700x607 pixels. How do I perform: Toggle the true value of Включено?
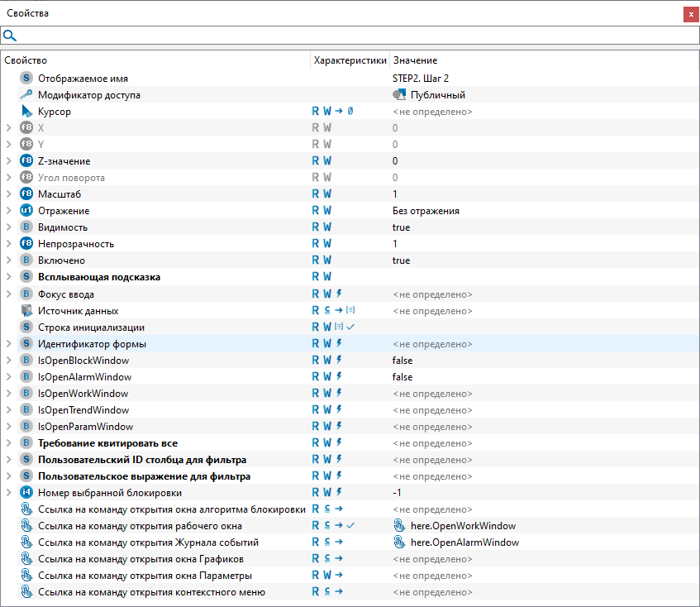click(x=401, y=260)
